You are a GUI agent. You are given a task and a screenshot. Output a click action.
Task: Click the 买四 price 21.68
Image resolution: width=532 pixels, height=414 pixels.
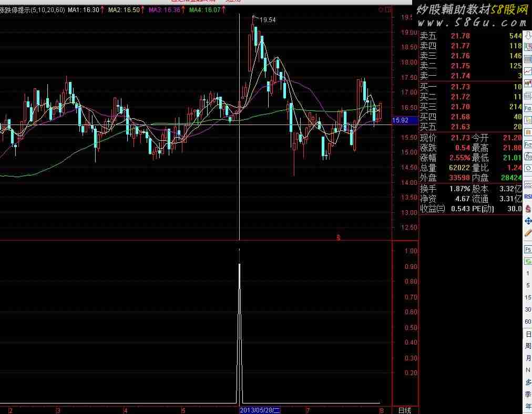tap(461, 117)
